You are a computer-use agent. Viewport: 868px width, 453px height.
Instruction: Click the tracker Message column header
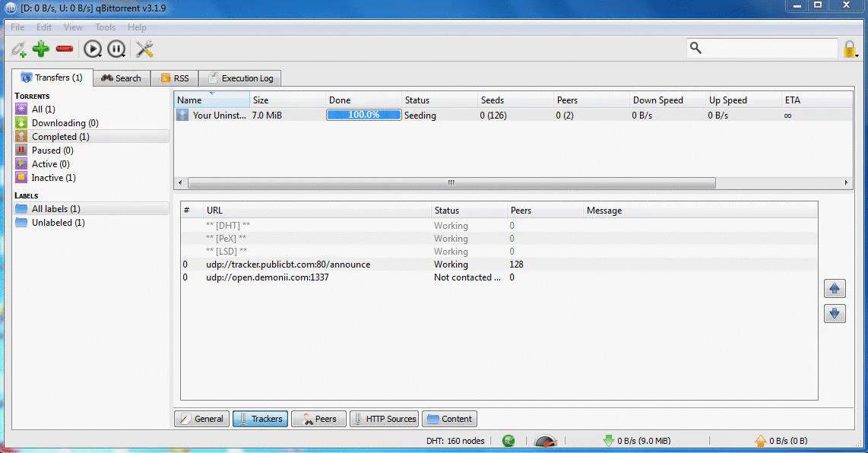700,211
